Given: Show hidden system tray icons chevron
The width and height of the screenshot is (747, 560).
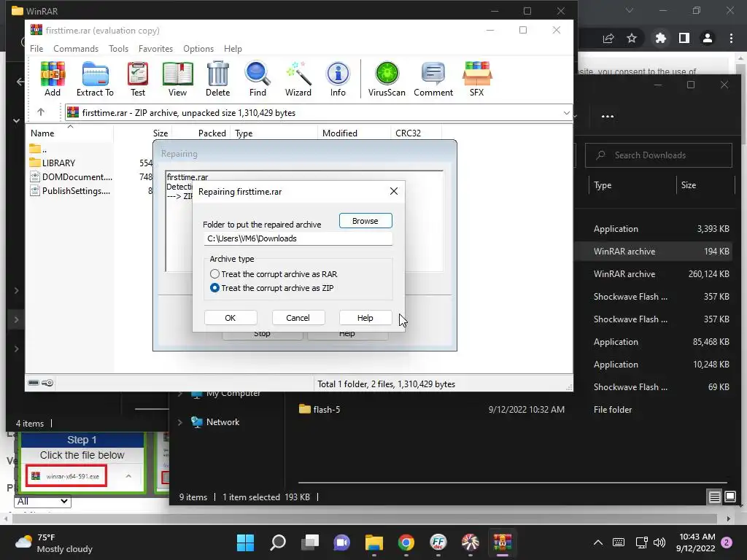Looking at the screenshot, I should tap(598, 542).
